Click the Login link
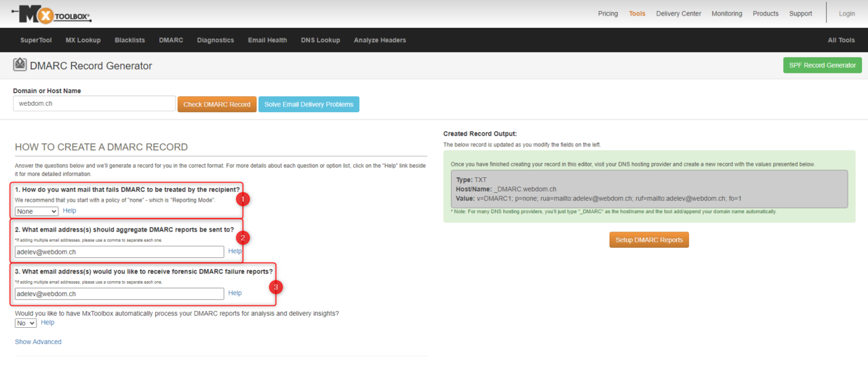The image size is (868, 372). coord(847,14)
